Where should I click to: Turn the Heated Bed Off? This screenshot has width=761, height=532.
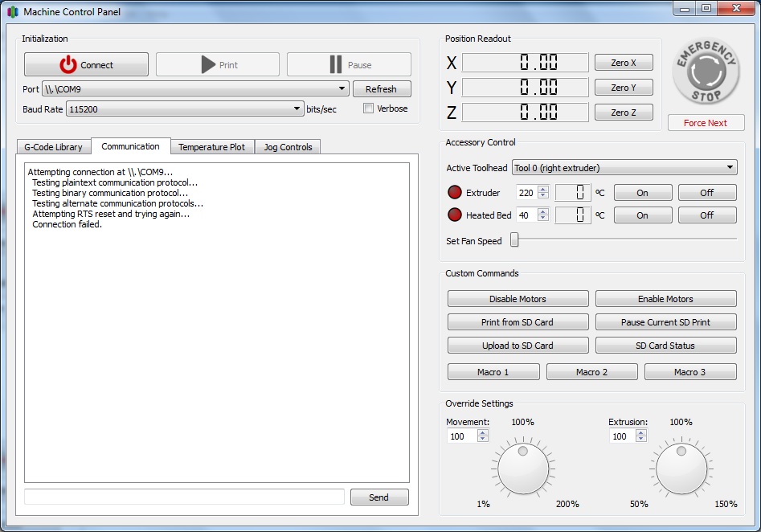click(707, 215)
